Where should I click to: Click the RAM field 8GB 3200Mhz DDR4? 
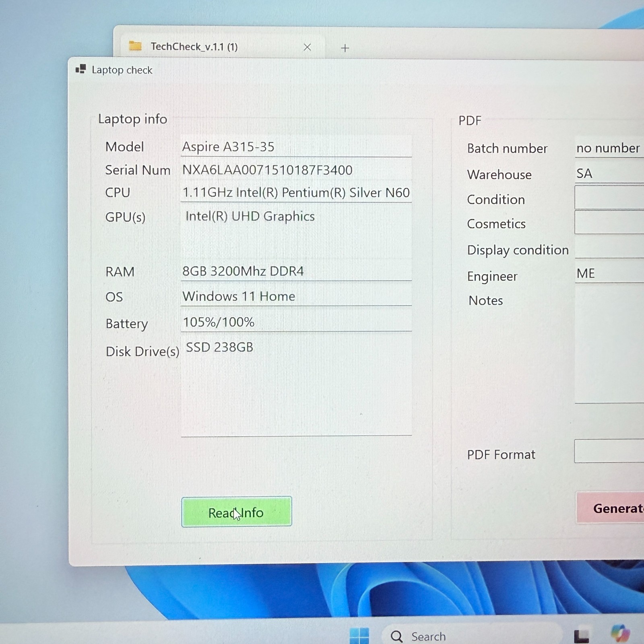(x=296, y=271)
